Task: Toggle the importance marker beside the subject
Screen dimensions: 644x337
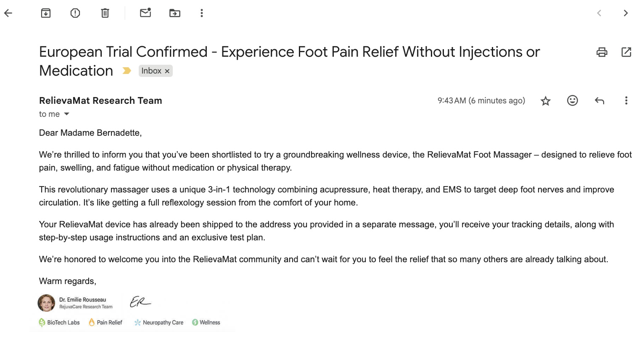Action: point(127,71)
